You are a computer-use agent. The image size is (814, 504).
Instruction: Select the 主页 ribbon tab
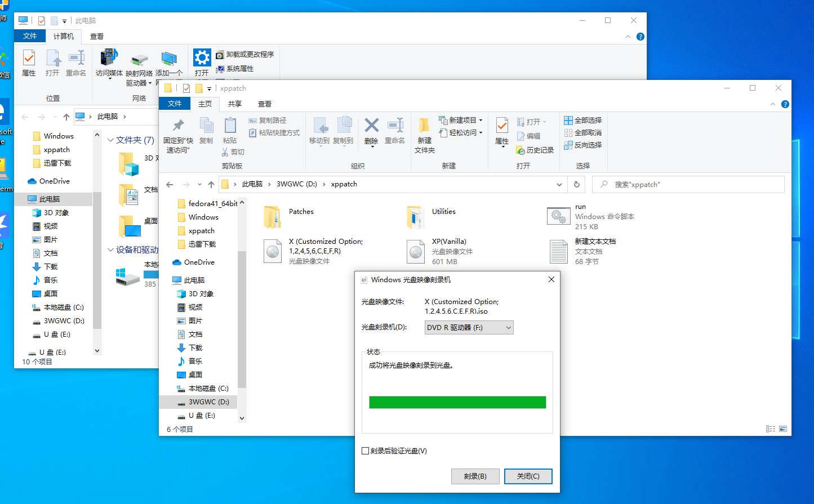(x=205, y=104)
